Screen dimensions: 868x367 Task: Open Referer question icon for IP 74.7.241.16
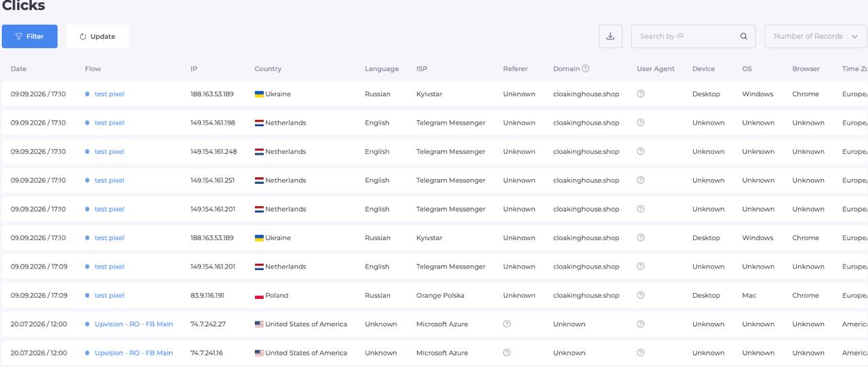(x=507, y=353)
